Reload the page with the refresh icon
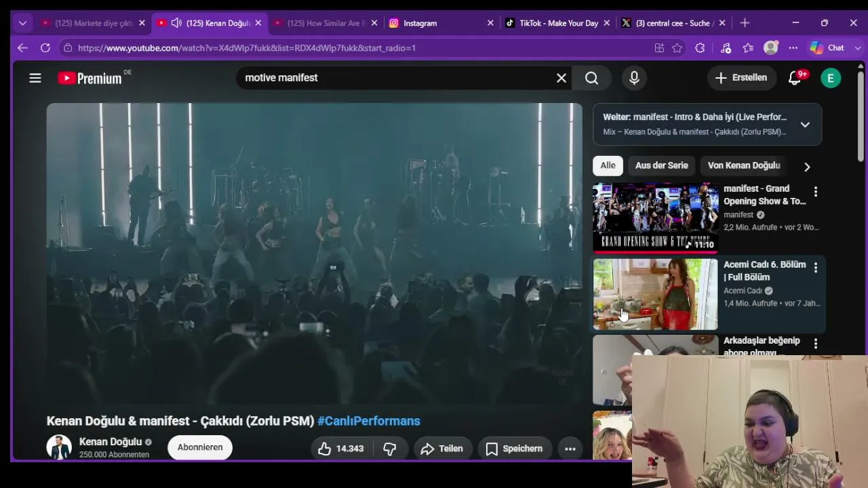 45,48
